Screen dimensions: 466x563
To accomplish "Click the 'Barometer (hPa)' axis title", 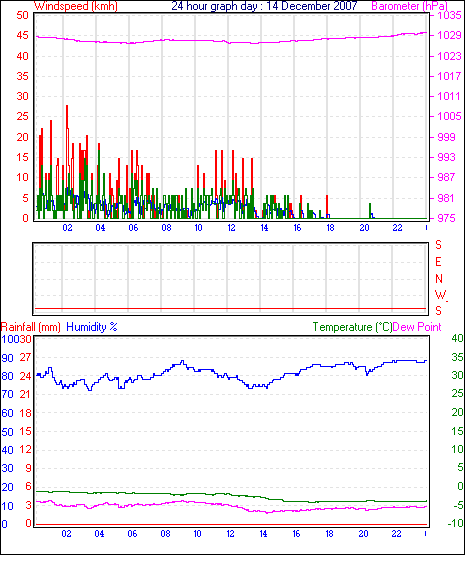I will point(410,6).
